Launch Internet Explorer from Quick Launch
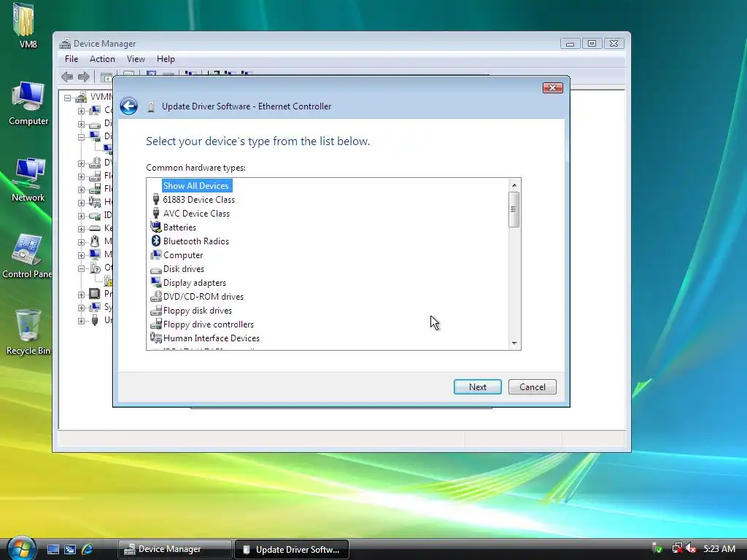The width and height of the screenshot is (747, 560). [88, 549]
